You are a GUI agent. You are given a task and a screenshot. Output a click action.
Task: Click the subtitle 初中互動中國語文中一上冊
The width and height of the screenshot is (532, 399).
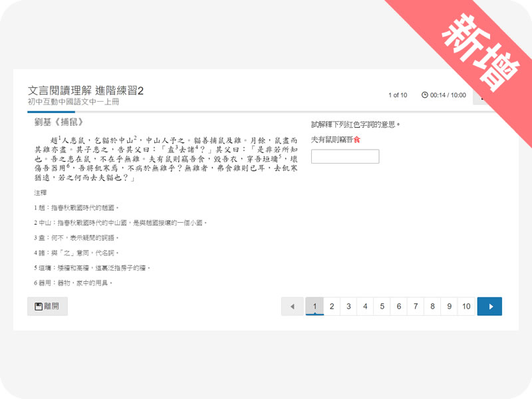tap(74, 102)
